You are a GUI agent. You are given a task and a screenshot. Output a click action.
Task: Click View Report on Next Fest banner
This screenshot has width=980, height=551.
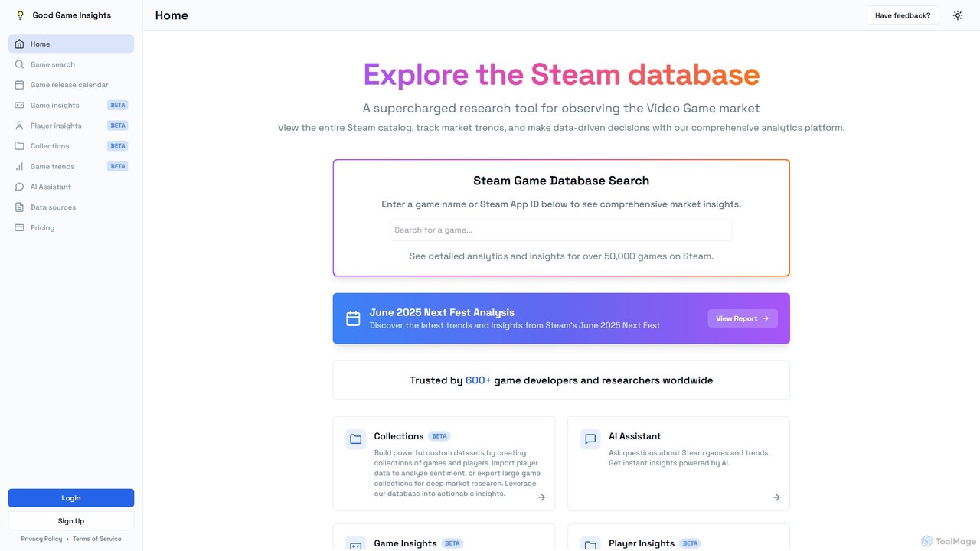[x=743, y=318]
